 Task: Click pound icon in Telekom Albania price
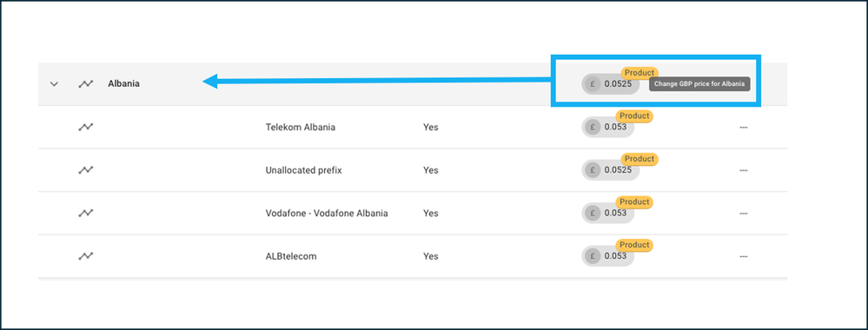coord(593,128)
